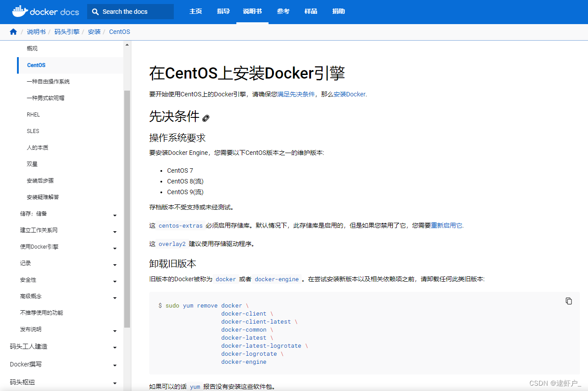Click the anchor link icon beside 先决条件

206,118
